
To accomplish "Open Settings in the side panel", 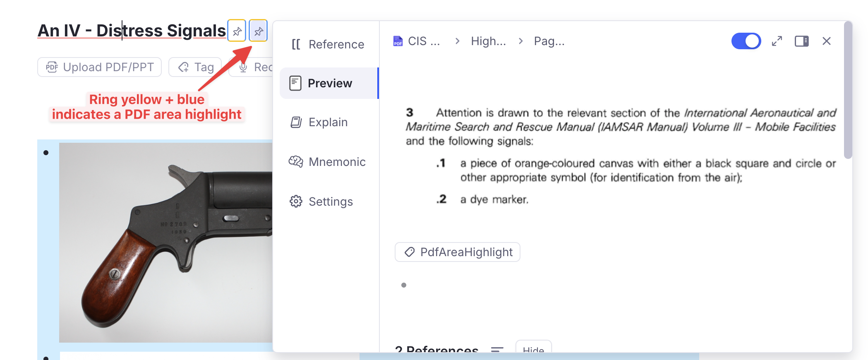I will point(328,202).
